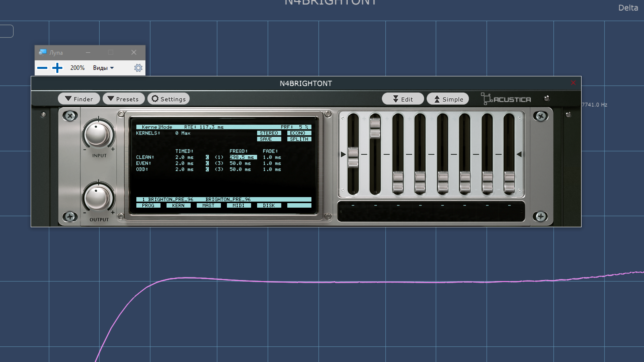Click the third fader handle
Screen dimensions: 644x362
(x=398, y=182)
